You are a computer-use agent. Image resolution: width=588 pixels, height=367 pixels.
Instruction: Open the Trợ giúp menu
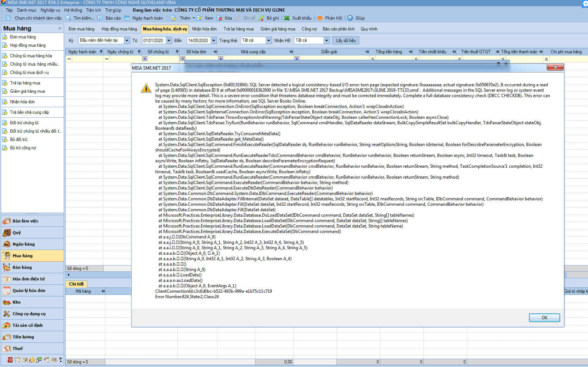(113, 10)
